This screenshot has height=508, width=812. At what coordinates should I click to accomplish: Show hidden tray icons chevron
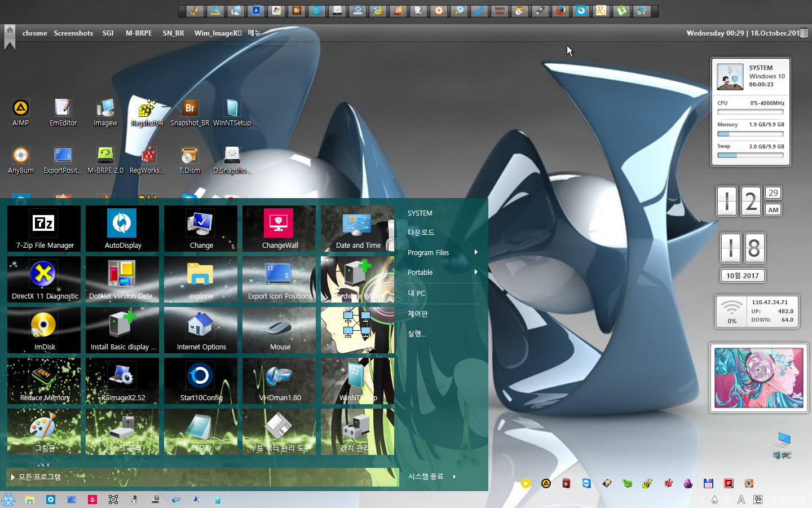pos(701,500)
